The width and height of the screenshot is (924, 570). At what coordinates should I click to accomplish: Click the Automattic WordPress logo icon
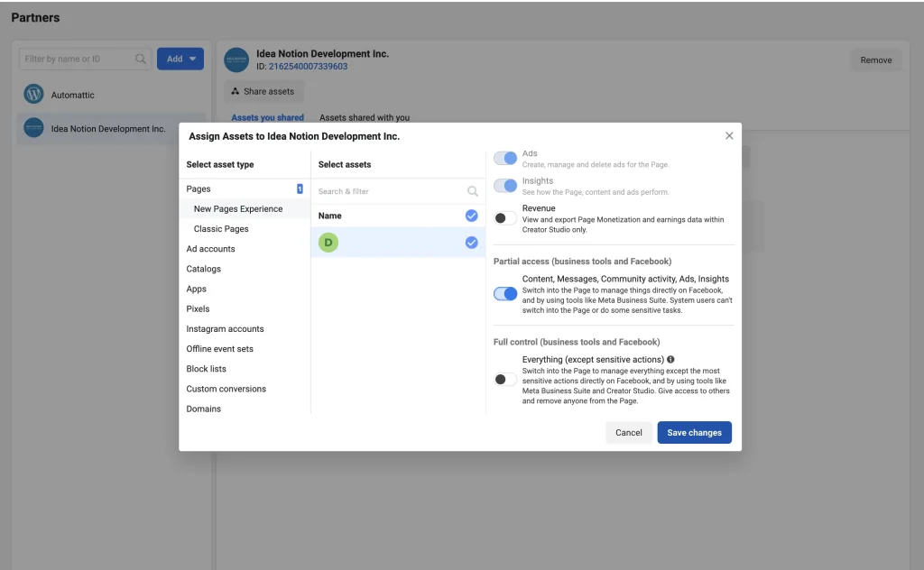click(33, 95)
